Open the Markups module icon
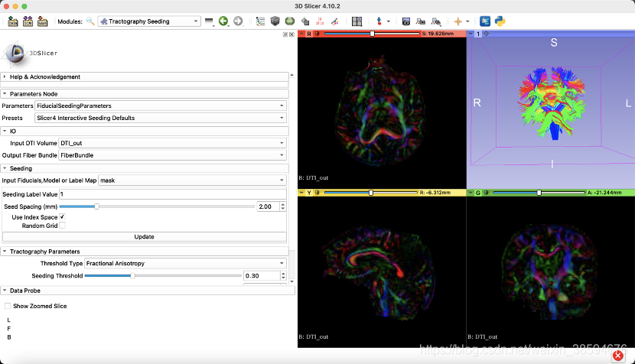The image size is (635, 364). 320,21
